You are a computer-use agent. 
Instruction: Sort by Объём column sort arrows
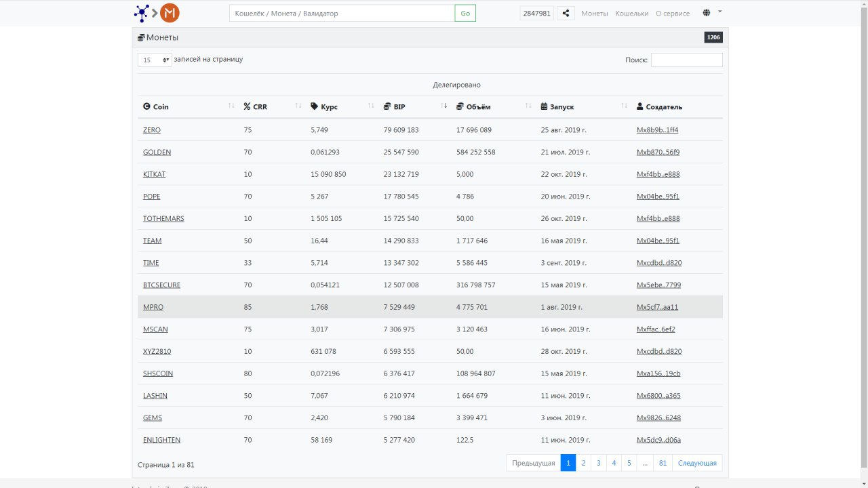tap(528, 106)
